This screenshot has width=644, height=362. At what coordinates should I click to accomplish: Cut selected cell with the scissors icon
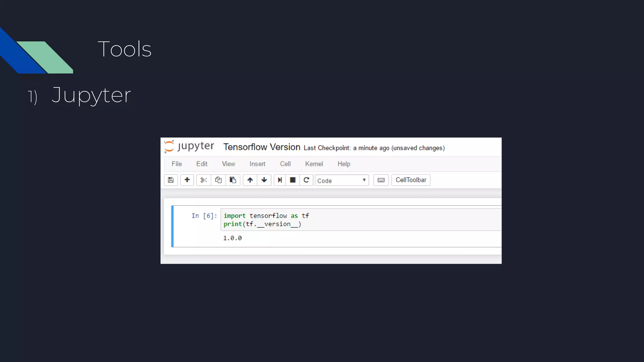(x=204, y=180)
